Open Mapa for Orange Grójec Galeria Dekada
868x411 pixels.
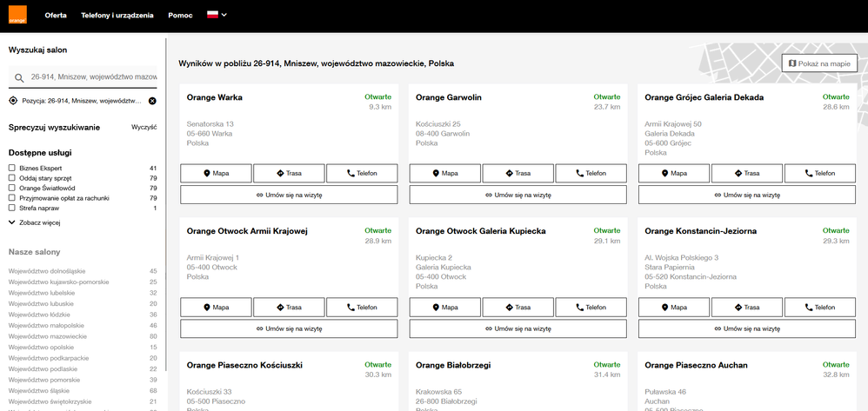point(674,173)
